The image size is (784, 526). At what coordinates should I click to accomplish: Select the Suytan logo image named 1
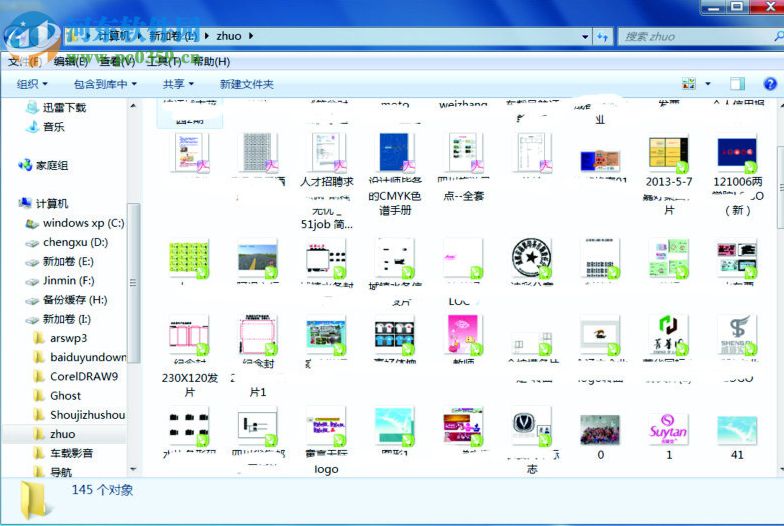point(668,430)
